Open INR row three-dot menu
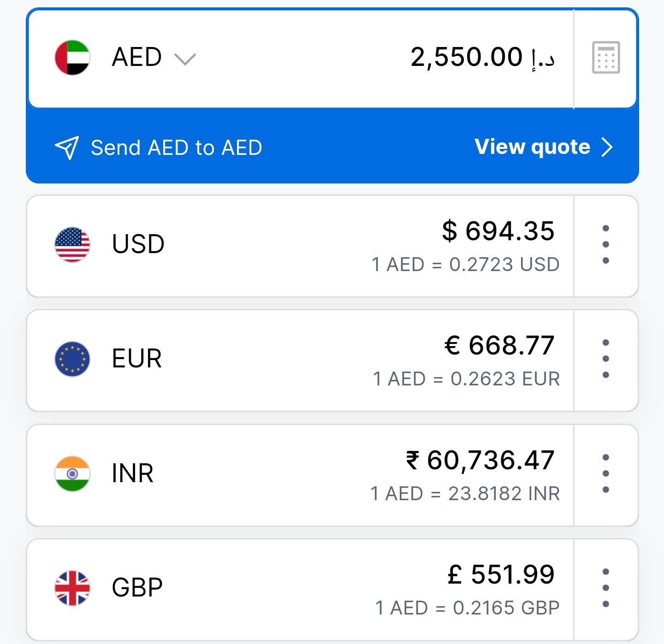This screenshot has height=644, width=664. pyautogui.click(x=606, y=473)
